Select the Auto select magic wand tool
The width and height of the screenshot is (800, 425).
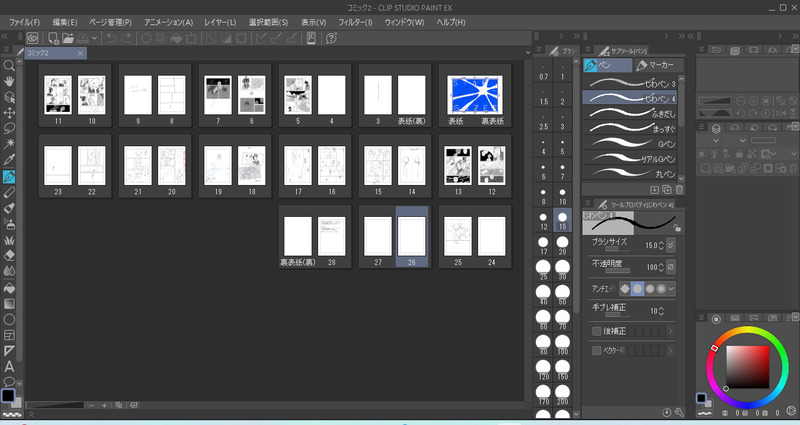pos(9,144)
